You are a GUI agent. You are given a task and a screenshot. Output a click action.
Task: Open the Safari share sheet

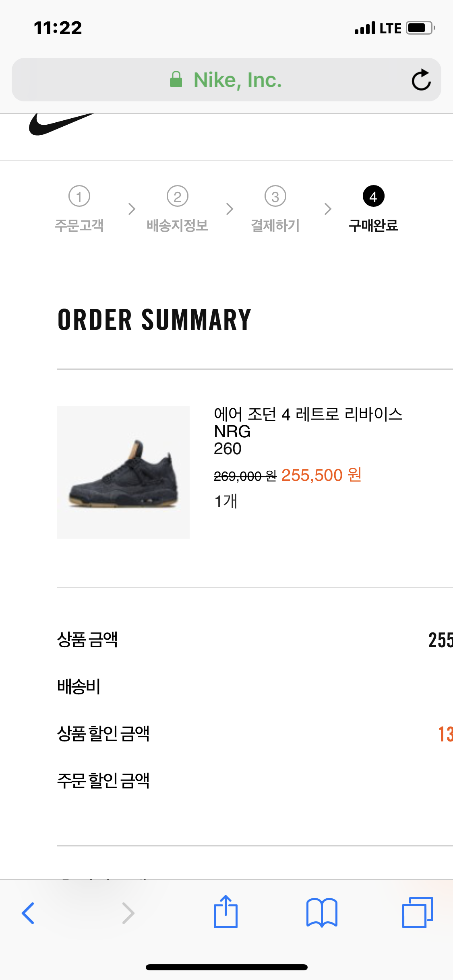pyautogui.click(x=225, y=912)
